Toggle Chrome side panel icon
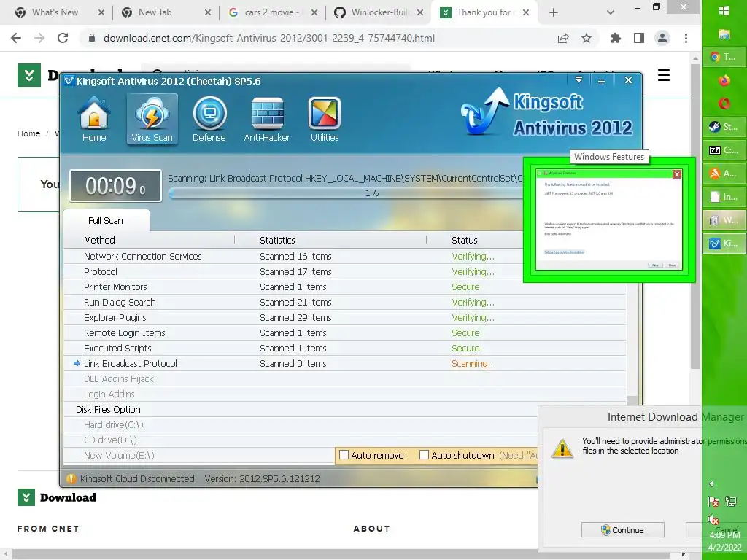747x560 pixels. [639, 38]
